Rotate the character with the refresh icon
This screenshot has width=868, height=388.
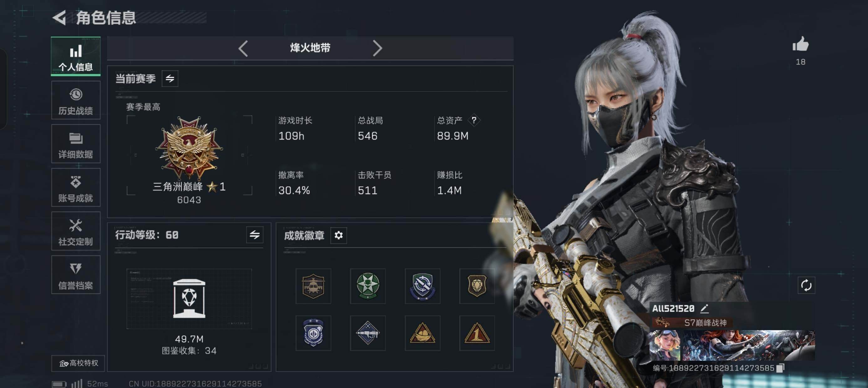[806, 285]
